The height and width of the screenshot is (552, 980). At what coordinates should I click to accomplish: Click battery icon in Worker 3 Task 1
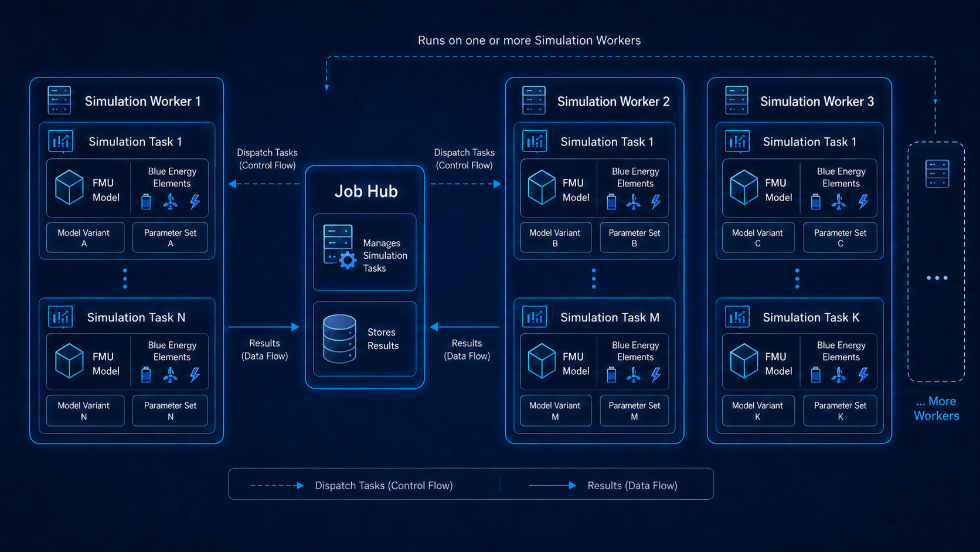click(x=815, y=202)
